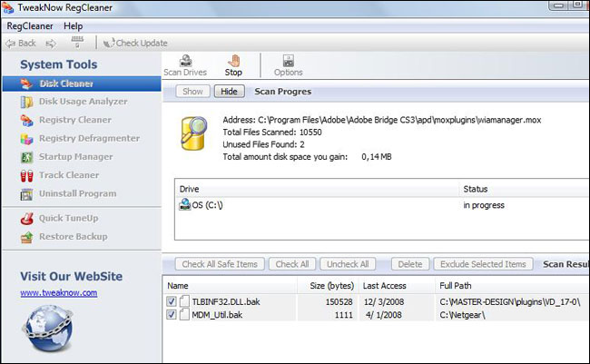The width and height of the screenshot is (590, 364).
Task: Open Restore Backup
Action: (73, 236)
